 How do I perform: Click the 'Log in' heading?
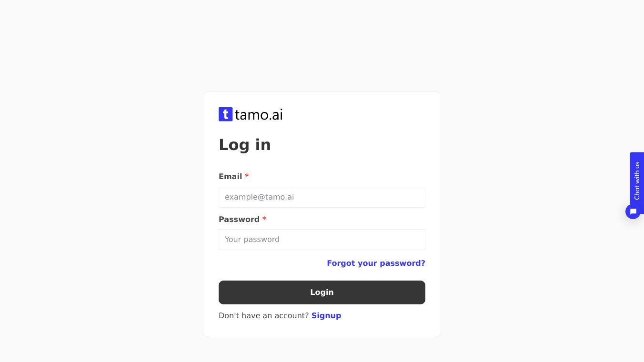[x=244, y=145]
